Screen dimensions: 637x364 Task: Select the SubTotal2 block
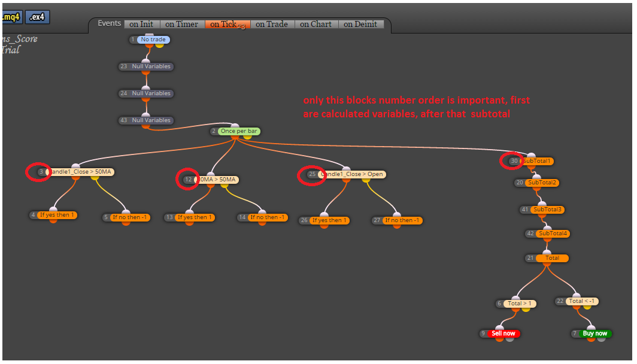[542, 183]
